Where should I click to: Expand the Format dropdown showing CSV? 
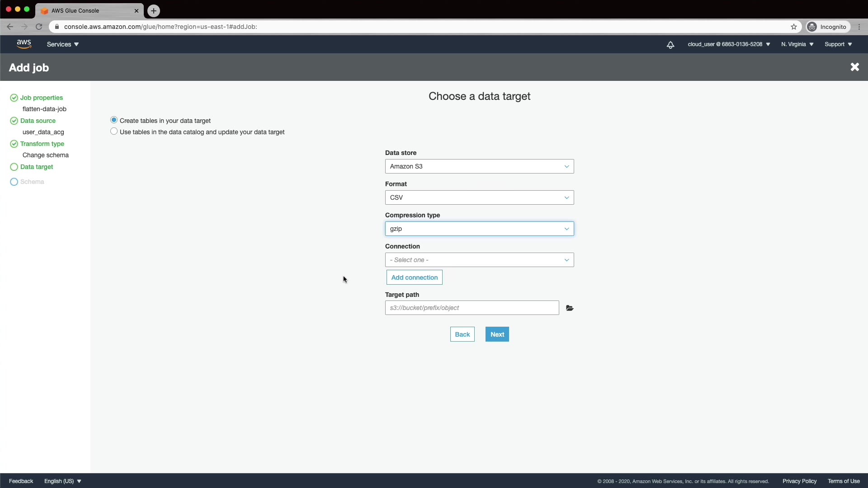tap(479, 197)
